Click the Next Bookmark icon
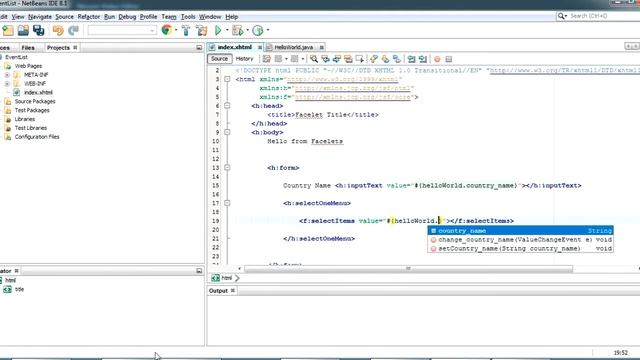 pyautogui.click(x=385, y=59)
